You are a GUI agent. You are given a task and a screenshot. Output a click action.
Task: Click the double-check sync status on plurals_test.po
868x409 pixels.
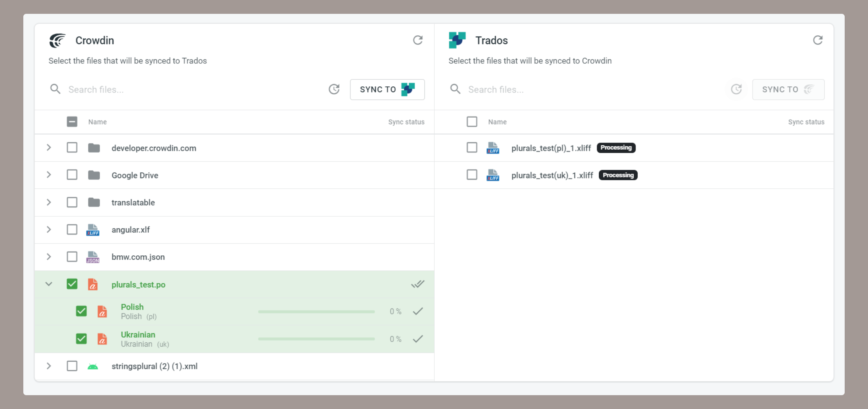coord(418,284)
